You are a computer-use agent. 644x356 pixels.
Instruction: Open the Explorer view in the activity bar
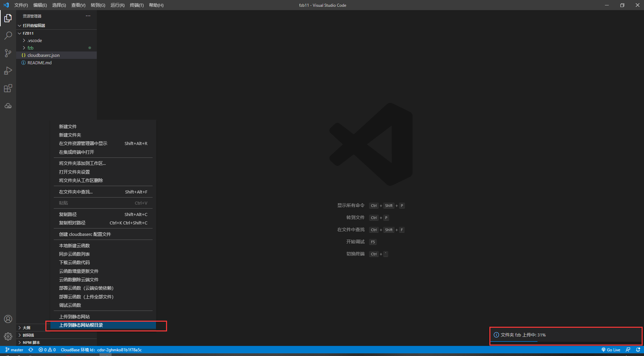pyautogui.click(x=8, y=18)
